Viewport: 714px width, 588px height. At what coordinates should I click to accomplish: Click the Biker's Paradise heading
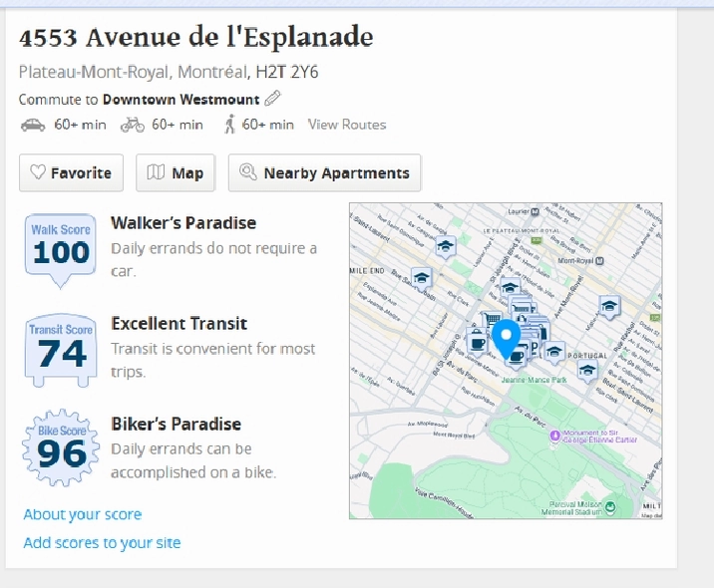coord(177,425)
